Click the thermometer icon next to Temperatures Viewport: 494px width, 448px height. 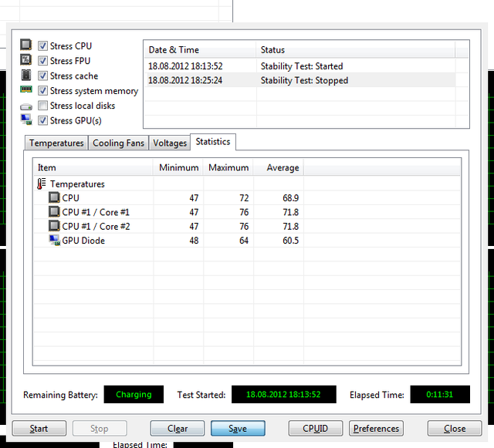point(42,184)
